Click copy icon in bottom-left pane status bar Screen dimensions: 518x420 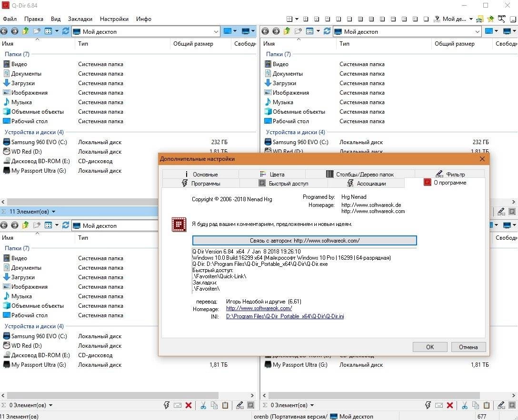tap(214, 405)
